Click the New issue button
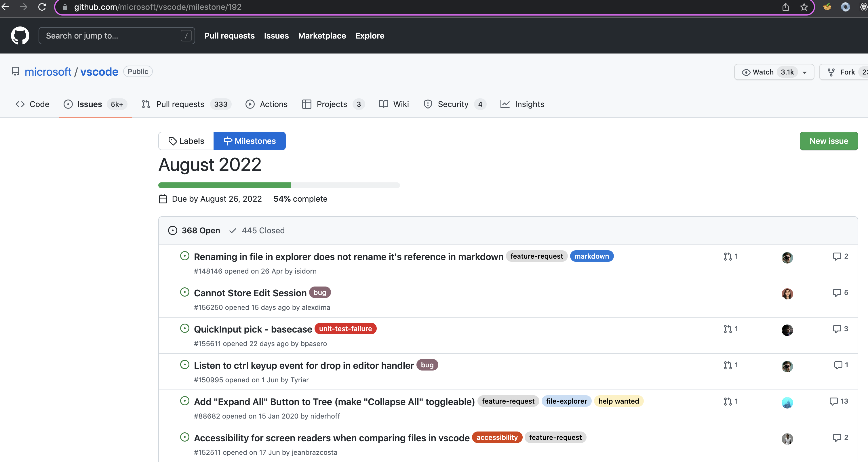 click(x=829, y=141)
